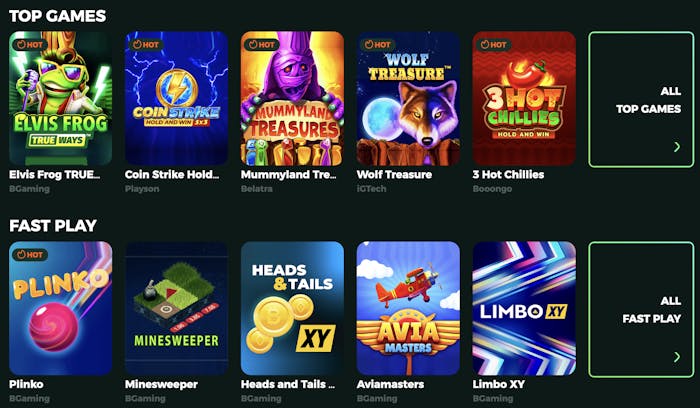
Task: Click the HOT badge on 3 Hot Chillies
Action: pyautogui.click(x=494, y=45)
